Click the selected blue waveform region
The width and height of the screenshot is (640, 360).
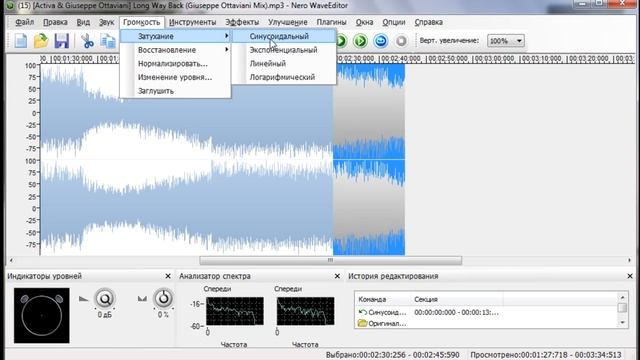[369, 159]
